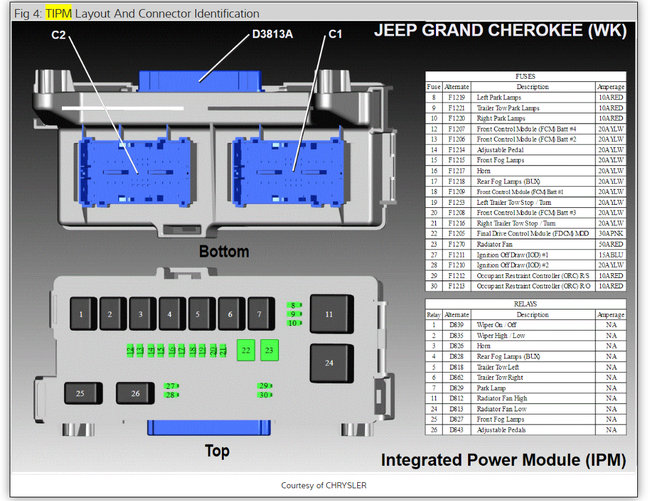This screenshot has width=650, height=501.
Task: Click the 'Wiper High / Low' relay description
Action: click(x=500, y=336)
